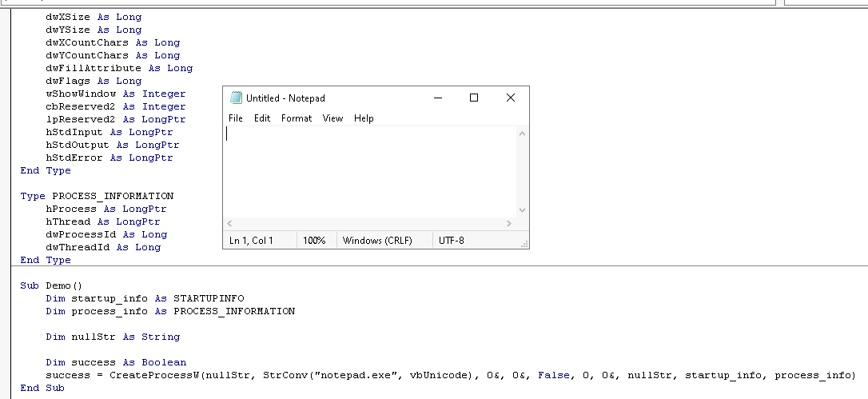Click the 100% zoom status indicator
Image resolution: width=868 pixels, height=399 pixels.
tap(314, 241)
